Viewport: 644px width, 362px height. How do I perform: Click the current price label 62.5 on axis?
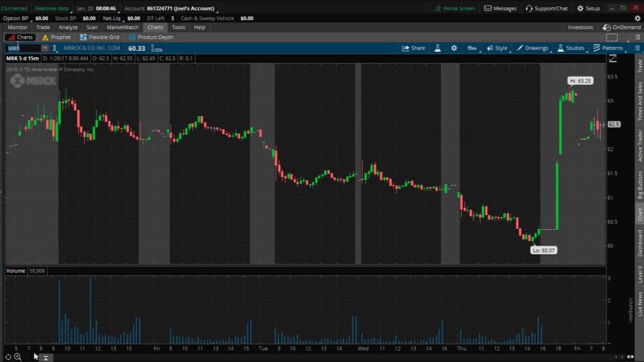(x=614, y=124)
